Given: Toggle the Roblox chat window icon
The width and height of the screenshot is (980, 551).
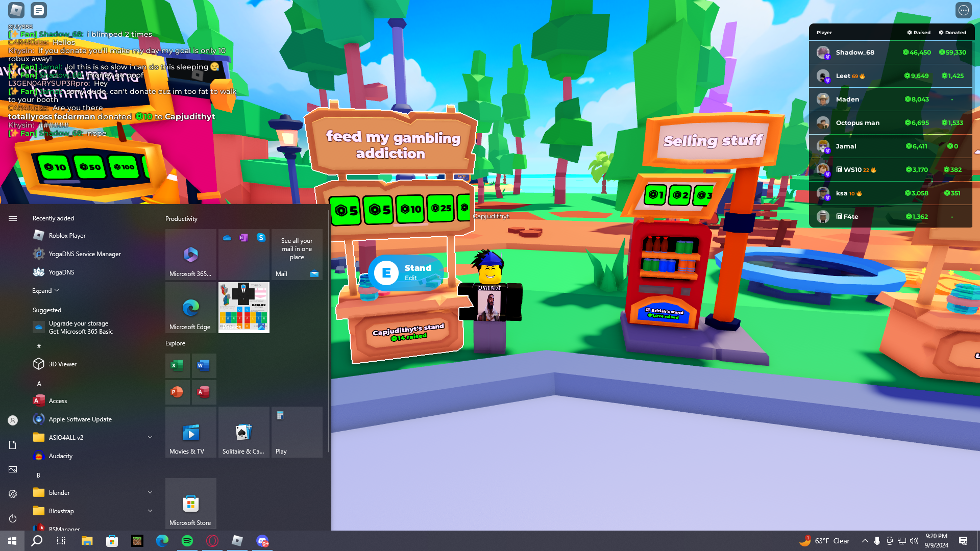Looking at the screenshot, I should coord(39,10).
